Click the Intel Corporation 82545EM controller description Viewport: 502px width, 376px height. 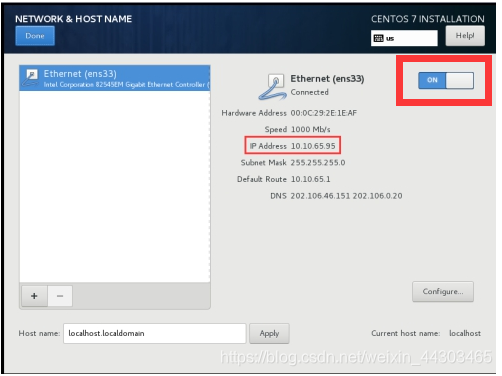pyautogui.click(x=126, y=85)
